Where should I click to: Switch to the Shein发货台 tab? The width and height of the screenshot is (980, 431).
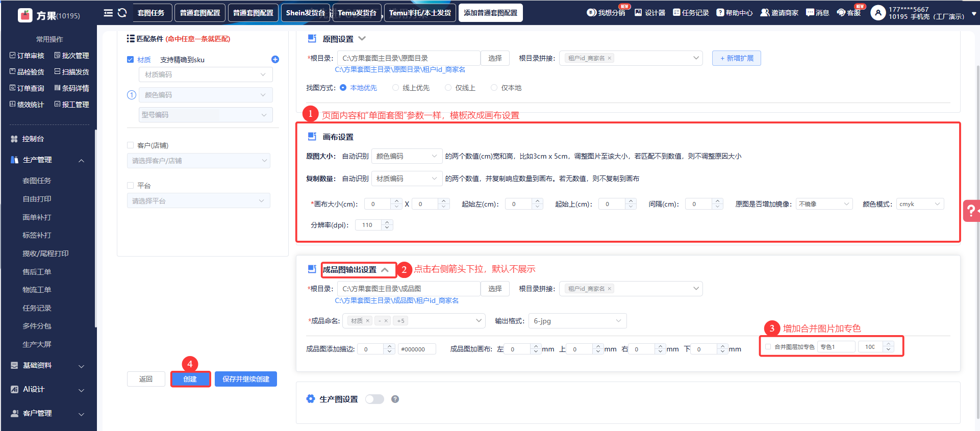(305, 13)
